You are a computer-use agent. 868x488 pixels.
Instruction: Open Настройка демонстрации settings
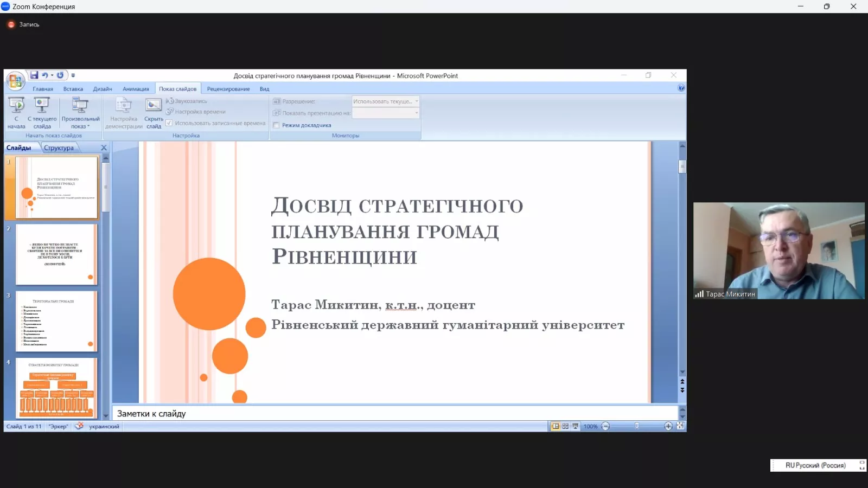123,112
